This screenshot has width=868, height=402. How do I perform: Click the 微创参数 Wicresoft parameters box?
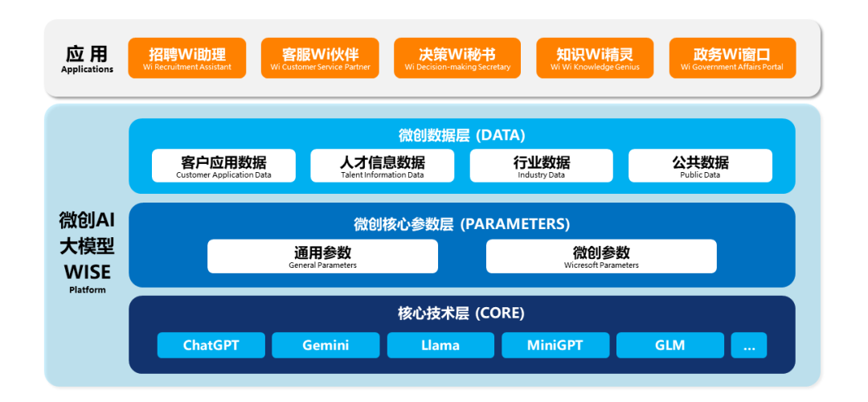pos(601,256)
